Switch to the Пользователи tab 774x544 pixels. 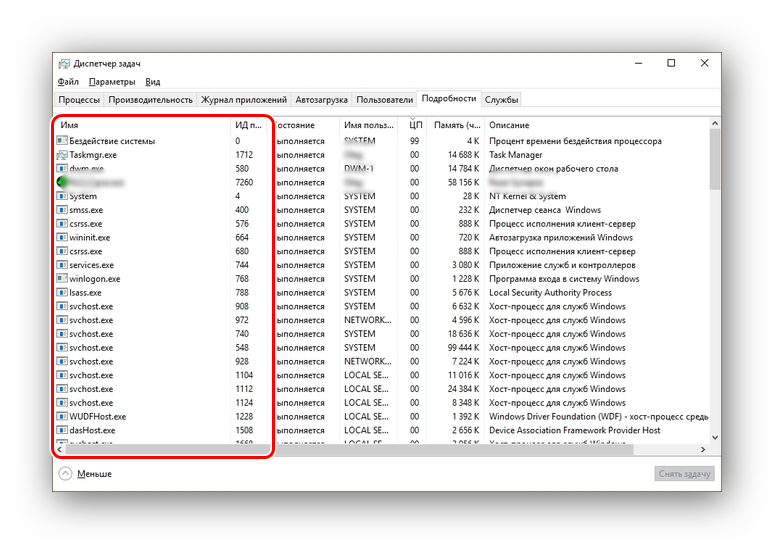tap(385, 100)
